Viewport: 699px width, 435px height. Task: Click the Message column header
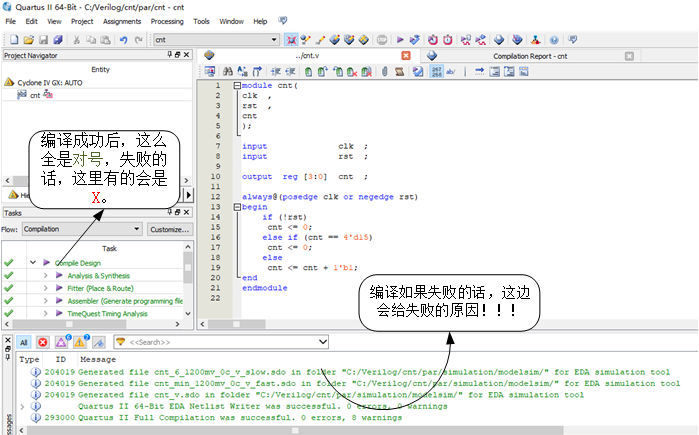98,359
